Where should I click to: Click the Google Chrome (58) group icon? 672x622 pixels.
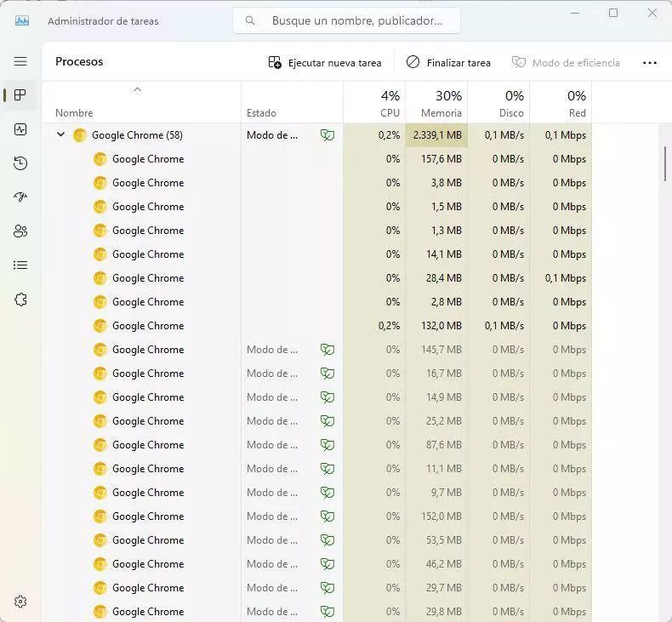[x=80, y=135]
